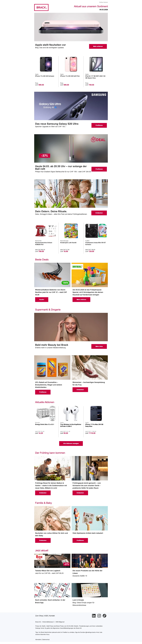Image resolution: width=142 pixels, height=644 pixels.
Task: Click the BRACK. logo at the top
Action: click(41, 7)
